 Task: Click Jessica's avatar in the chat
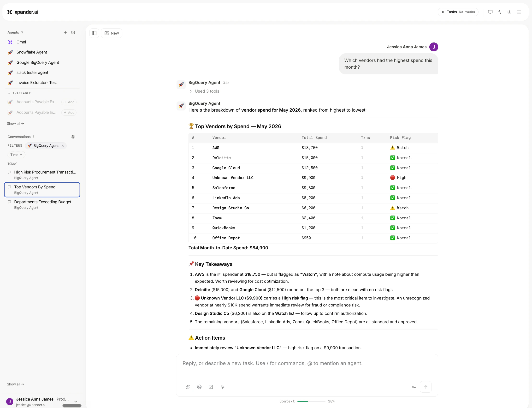pos(433,47)
